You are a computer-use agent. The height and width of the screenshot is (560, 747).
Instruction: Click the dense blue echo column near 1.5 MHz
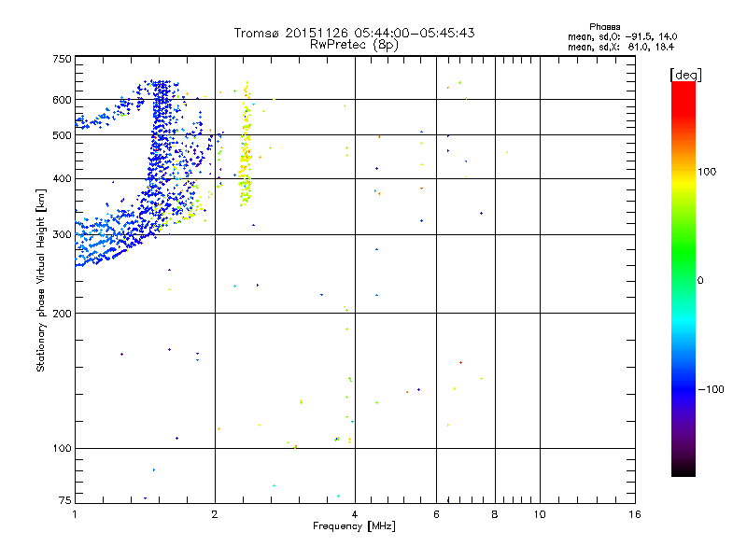point(161,143)
